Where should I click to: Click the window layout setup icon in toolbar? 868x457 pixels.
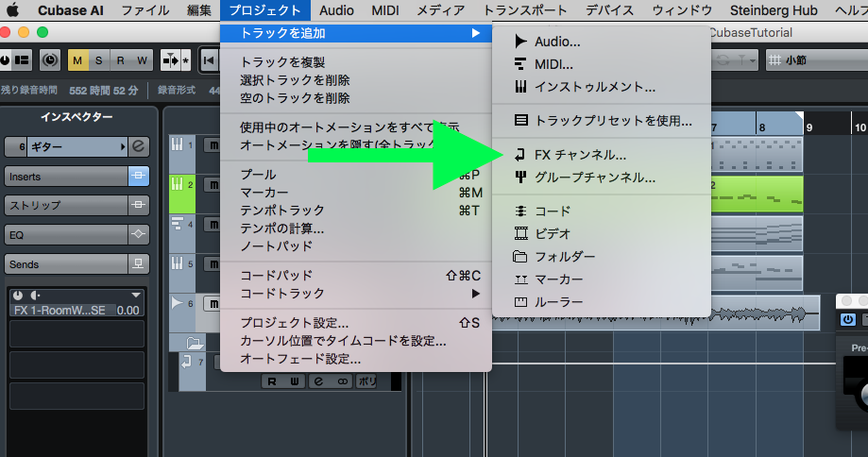click(x=22, y=59)
